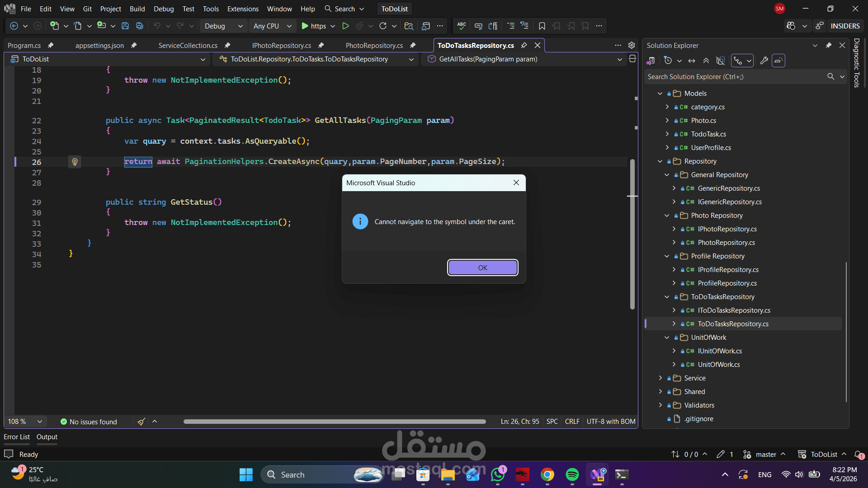Click the bookmark toolbar icon
The image size is (868, 488).
coord(542,26)
